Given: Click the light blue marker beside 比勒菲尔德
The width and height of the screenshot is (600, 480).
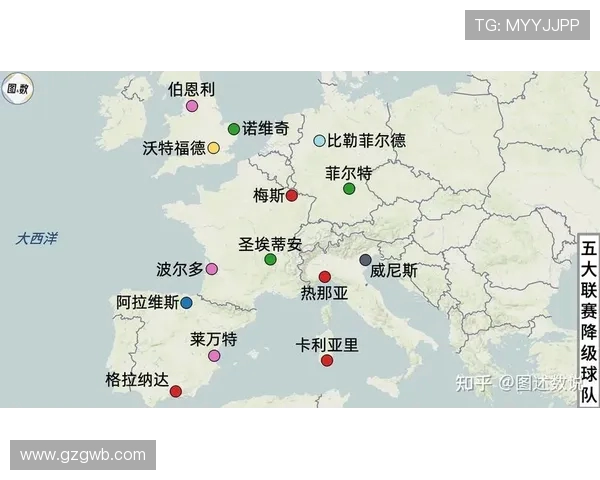Looking at the screenshot, I should pyautogui.click(x=320, y=140).
